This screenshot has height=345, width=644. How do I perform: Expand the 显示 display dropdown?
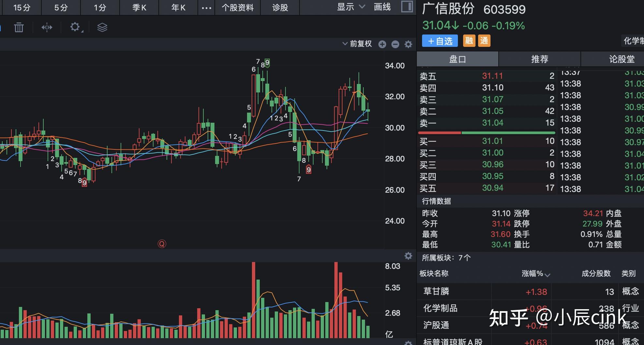pos(351,7)
